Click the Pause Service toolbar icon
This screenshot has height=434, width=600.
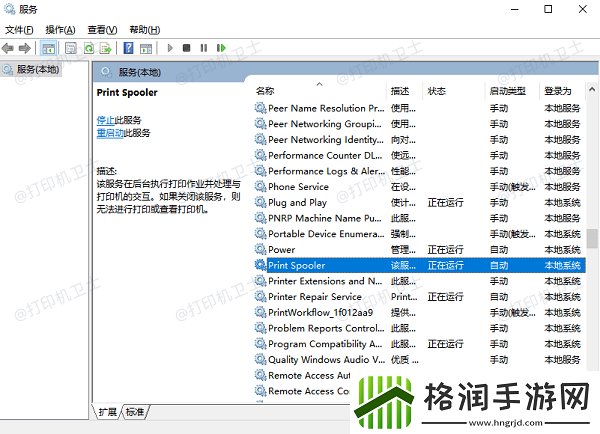(203, 47)
